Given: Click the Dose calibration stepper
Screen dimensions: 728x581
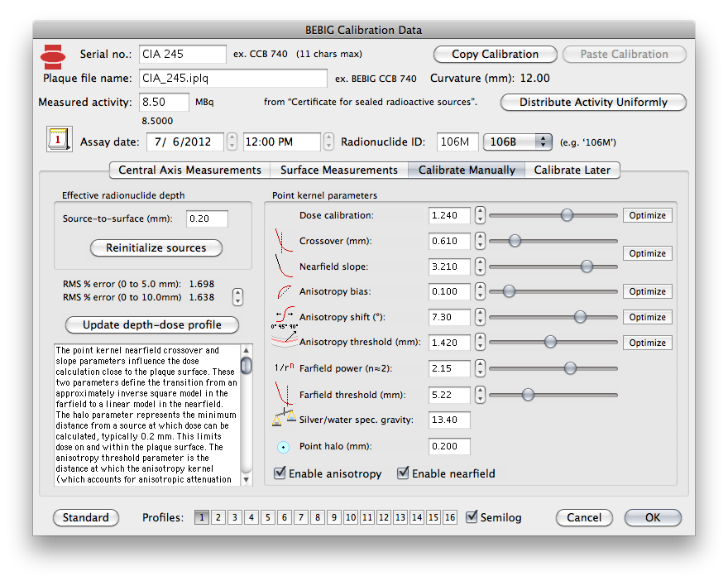Looking at the screenshot, I should (480, 215).
